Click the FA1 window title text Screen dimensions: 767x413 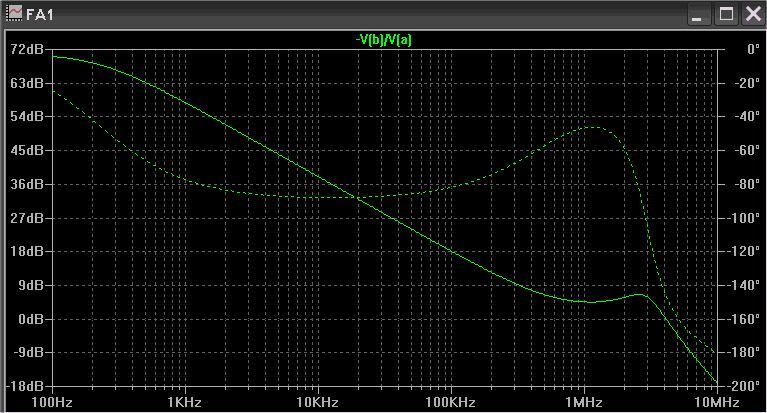click(39, 14)
